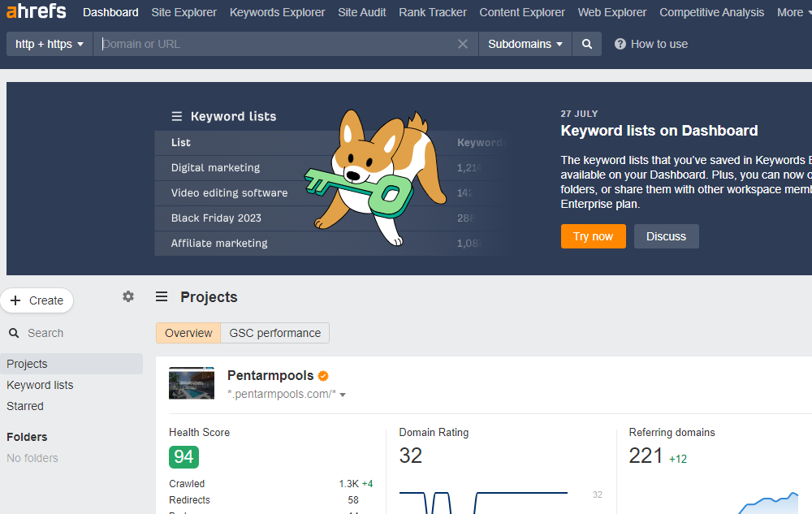Open Keywords Explorer
This screenshot has height=514, width=812.
pos(277,12)
